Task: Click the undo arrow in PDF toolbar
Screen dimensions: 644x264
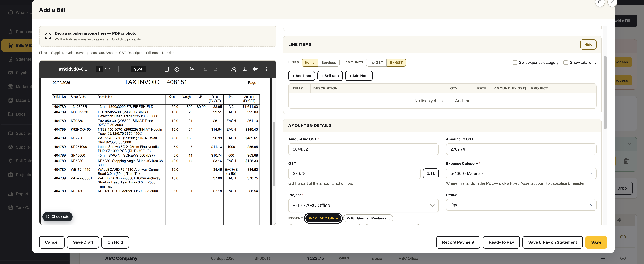Action: 206,69
